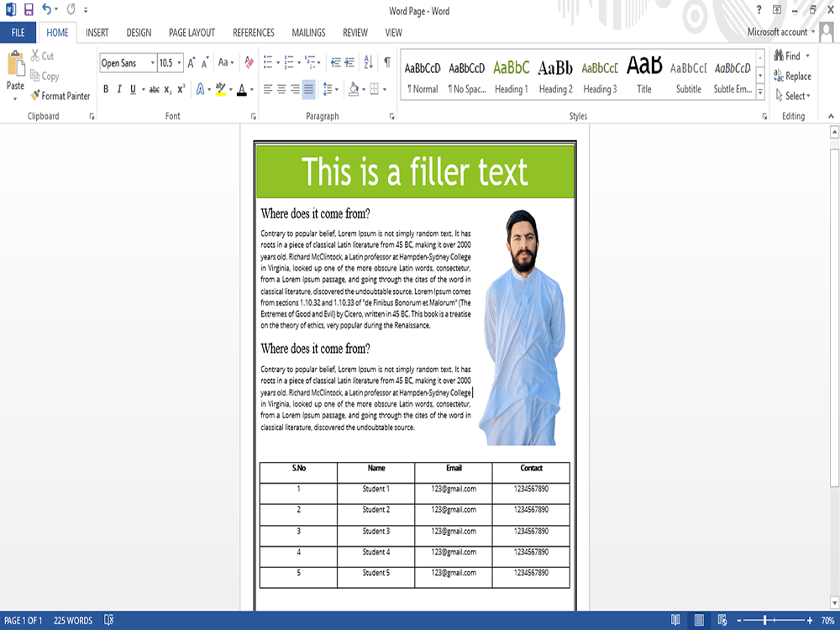Activate Format Painter
The image size is (840, 630).
pos(60,96)
